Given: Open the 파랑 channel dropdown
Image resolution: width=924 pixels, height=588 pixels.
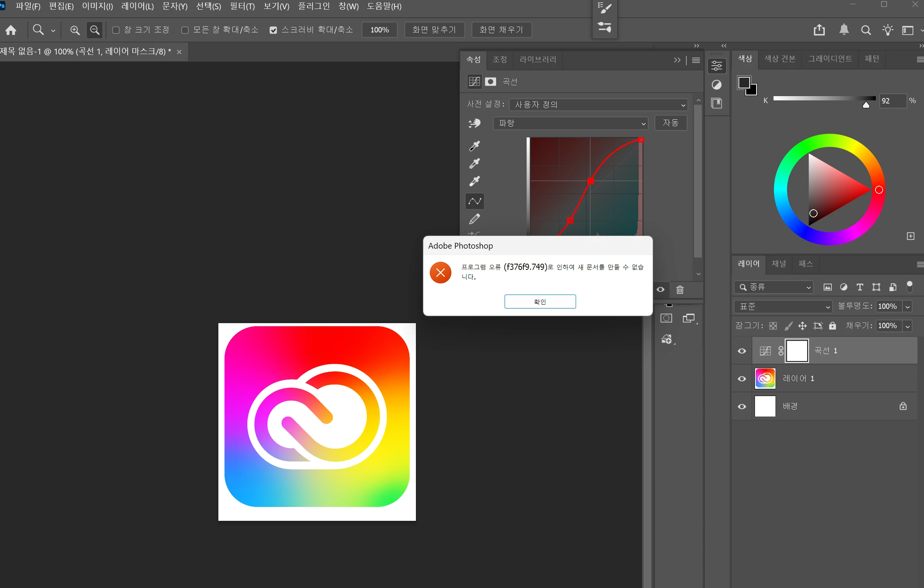Looking at the screenshot, I should pos(570,123).
